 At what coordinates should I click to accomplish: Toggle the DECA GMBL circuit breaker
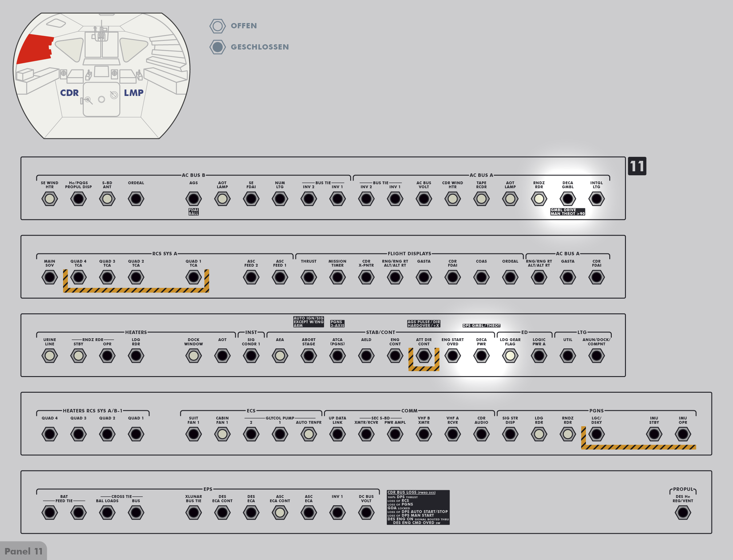pos(567,199)
